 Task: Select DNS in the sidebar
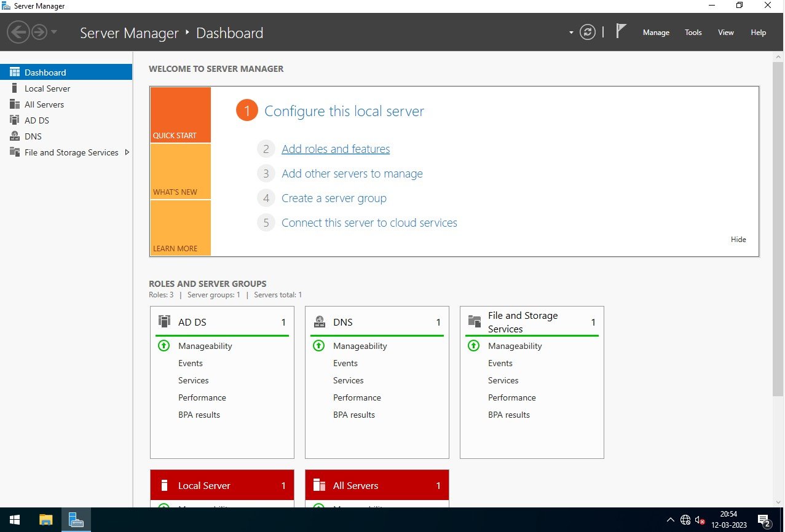(66, 136)
